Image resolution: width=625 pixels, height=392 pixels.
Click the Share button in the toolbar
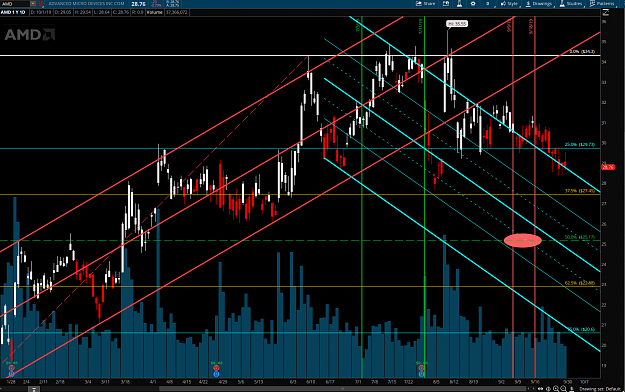click(x=425, y=4)
